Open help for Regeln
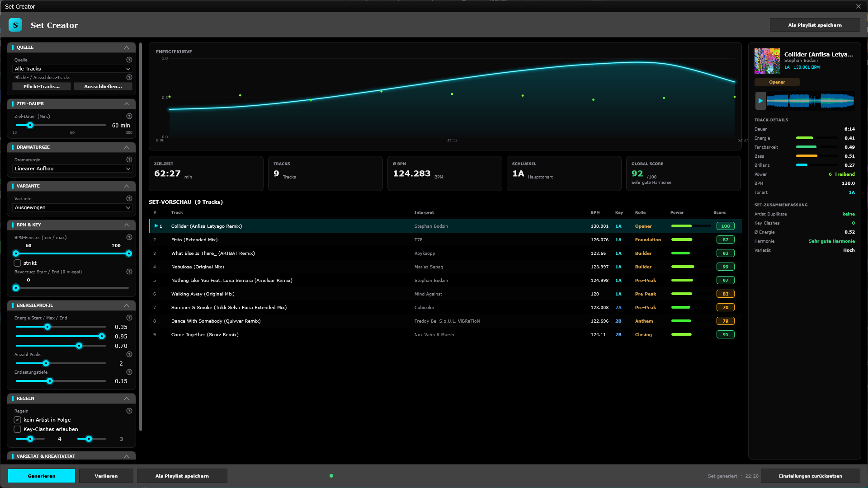Image resolution: width=868 pixels, height=488 pixels. point(129,411)
